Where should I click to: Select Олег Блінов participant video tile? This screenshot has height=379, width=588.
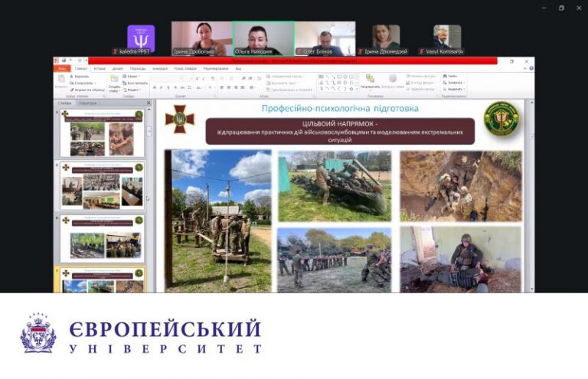325,38
